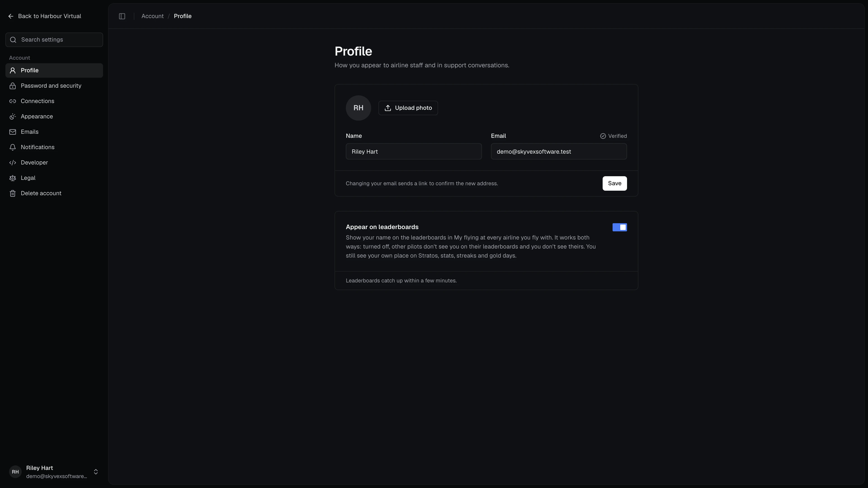Click the Name field containing Riley Hart
Viewport: 868px width, 488px height.
tap(413, 152)
